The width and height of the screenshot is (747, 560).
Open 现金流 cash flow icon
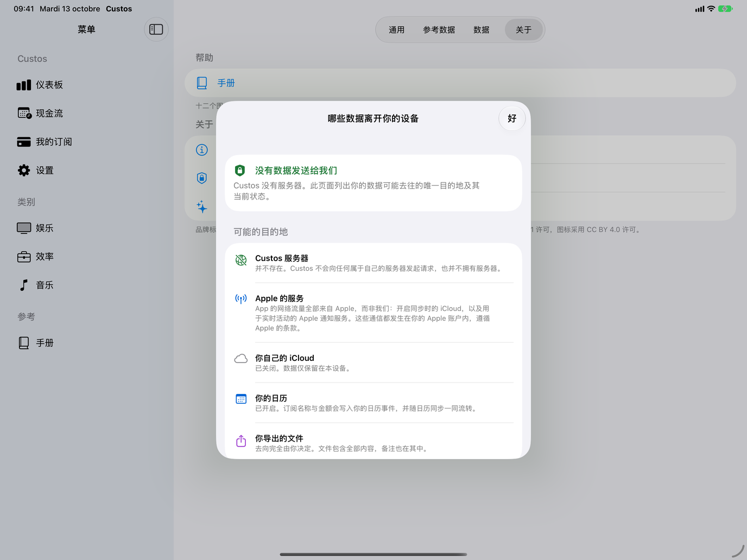(24, 113)
